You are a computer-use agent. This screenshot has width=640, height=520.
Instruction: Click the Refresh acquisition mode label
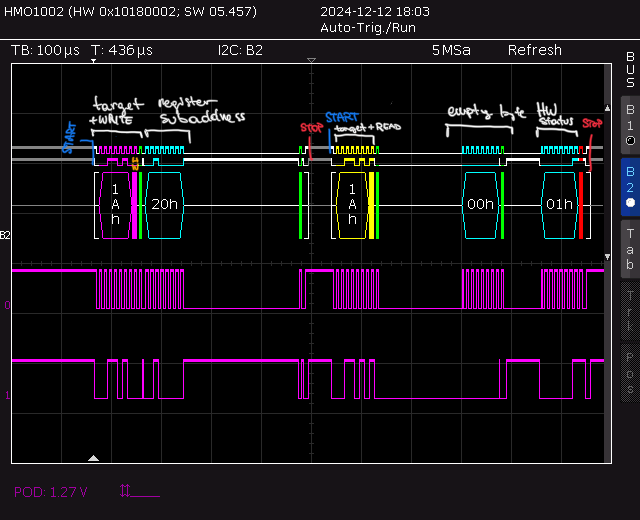click(x=534, y=50)
